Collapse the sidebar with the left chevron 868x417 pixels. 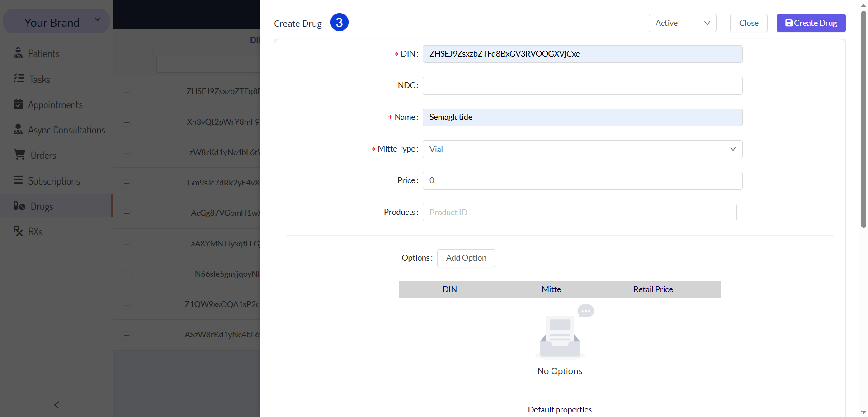pyautogui.click(x=57, y=405)
